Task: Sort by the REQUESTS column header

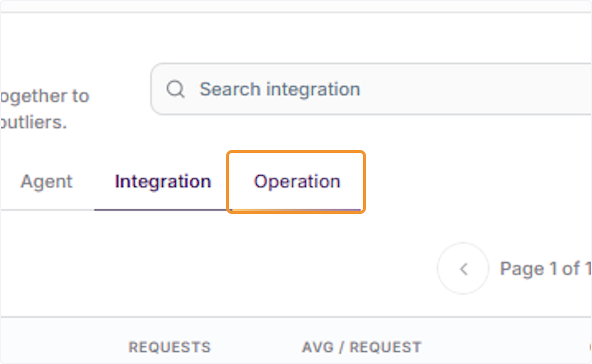Action: [169, 347]
